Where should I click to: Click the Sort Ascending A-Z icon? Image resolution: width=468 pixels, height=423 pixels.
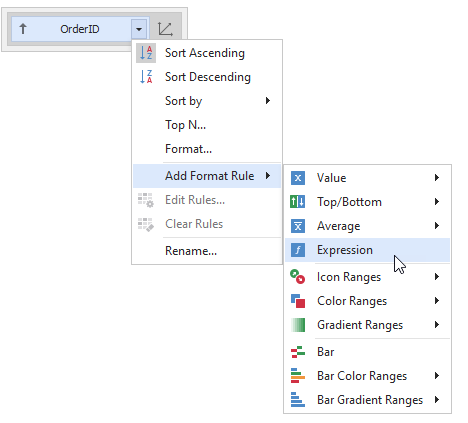click(x=146, y=53)
